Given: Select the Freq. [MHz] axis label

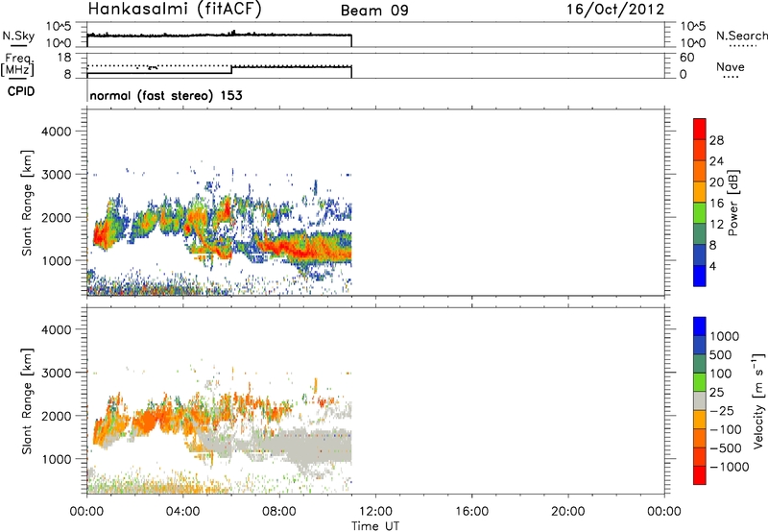Looking at the screenshot, I should [17, 65].
